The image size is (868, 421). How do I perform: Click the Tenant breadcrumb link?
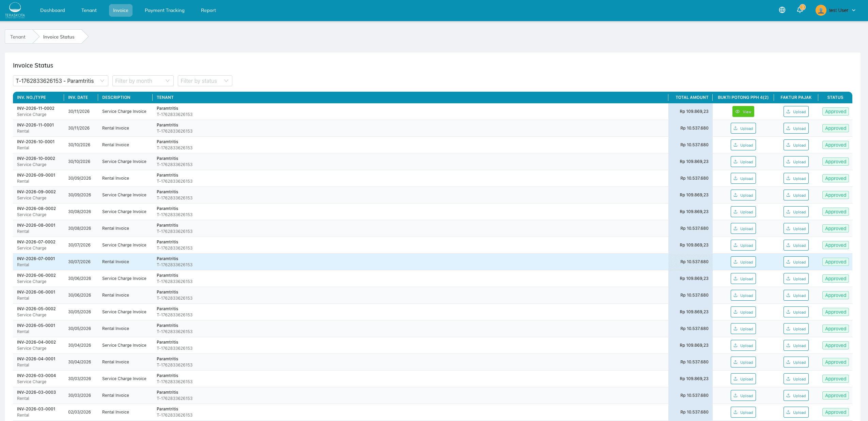click(x=18, y=37)
